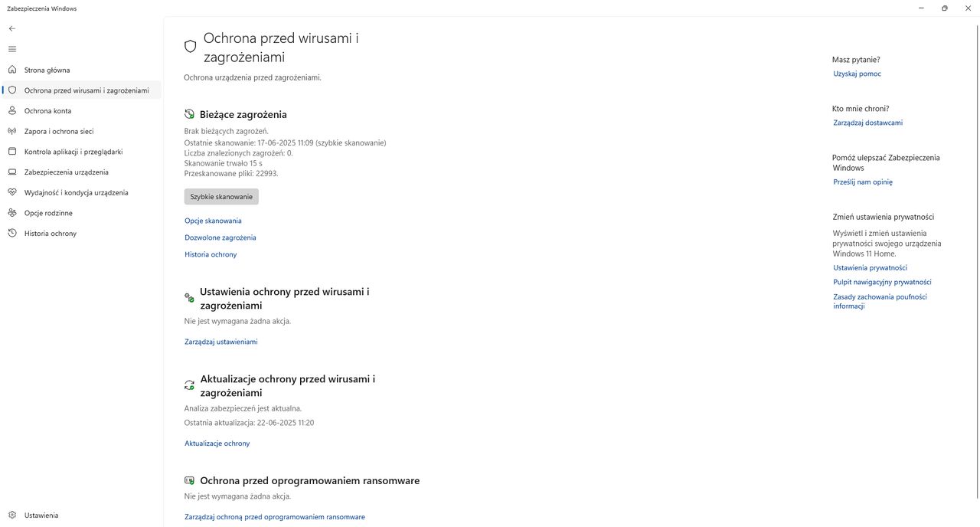The width and height of the screenshot is (980, 527).
Task: Click the Uzyskaj pomoc link
Action: 857,74
